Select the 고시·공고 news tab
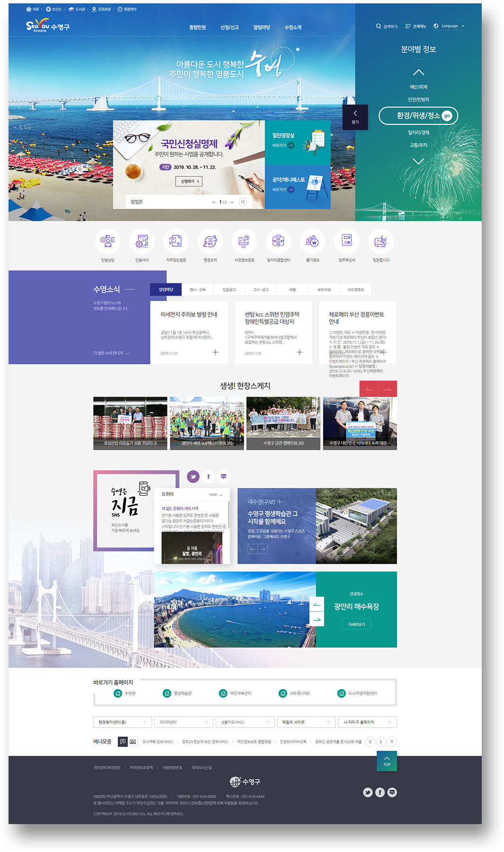 pyautogui.click(x=261, y=290)
